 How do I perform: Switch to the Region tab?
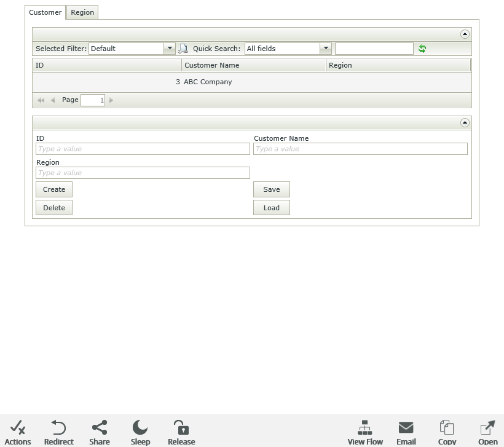click(82, 12)
